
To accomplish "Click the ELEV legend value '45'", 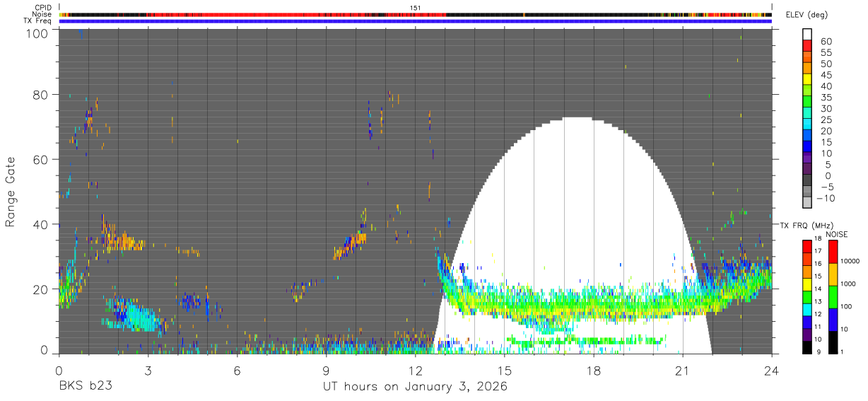I will click(826, 75).
